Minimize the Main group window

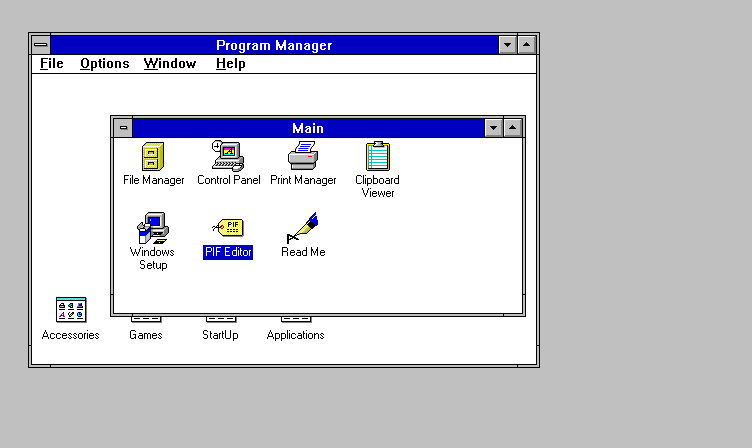[x=494, y=128]
